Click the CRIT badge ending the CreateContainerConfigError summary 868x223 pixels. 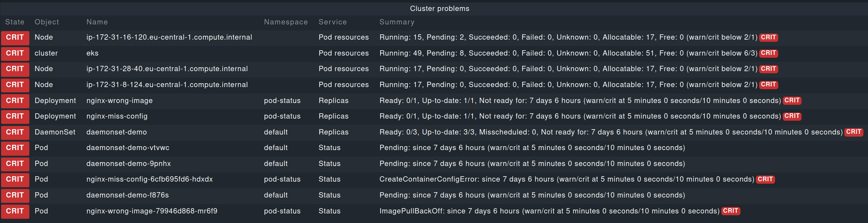[765, 179]
